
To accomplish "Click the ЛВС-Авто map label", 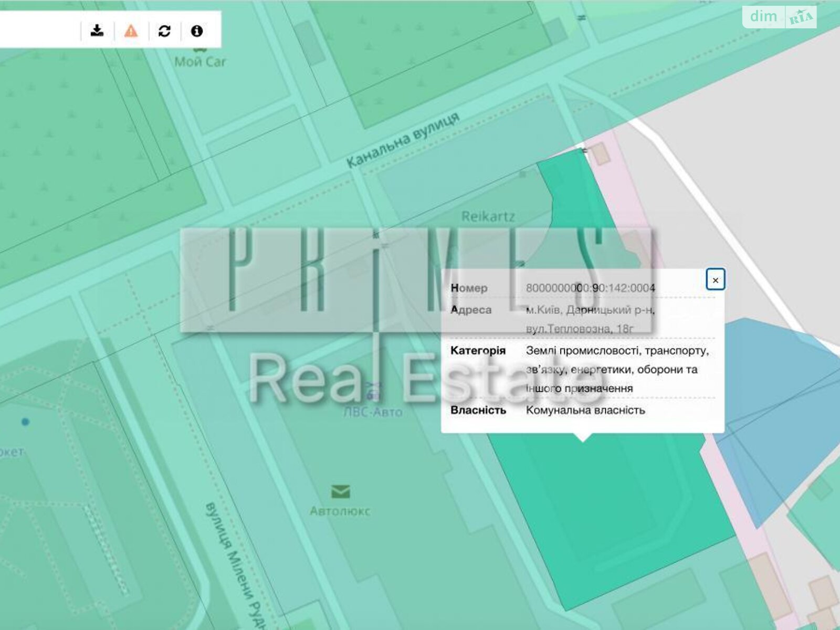I will pyautogui.click(x=373, y=412).
